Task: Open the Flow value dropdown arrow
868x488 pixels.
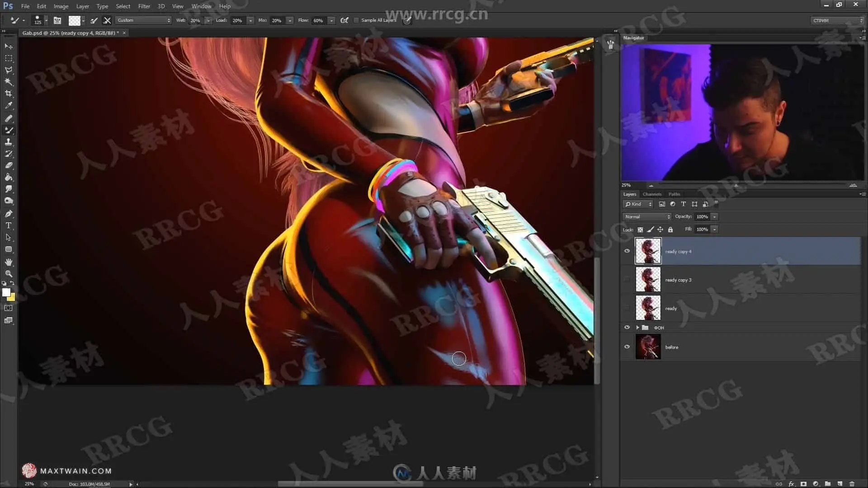Action: tap(331, 20)
